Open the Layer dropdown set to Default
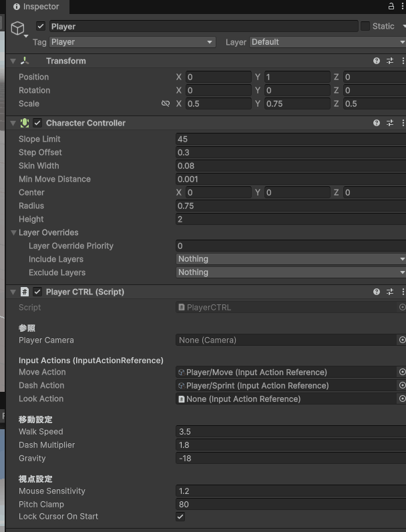 coord(327,42)
